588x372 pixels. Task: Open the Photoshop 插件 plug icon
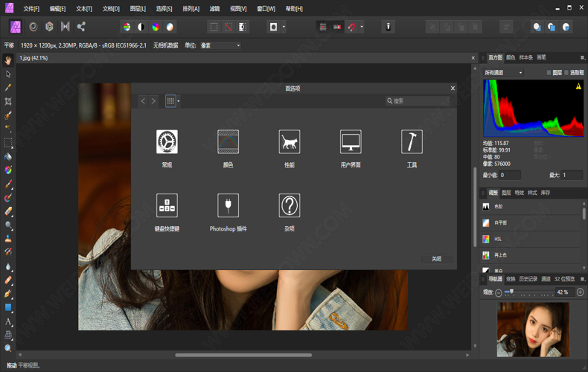228,205
